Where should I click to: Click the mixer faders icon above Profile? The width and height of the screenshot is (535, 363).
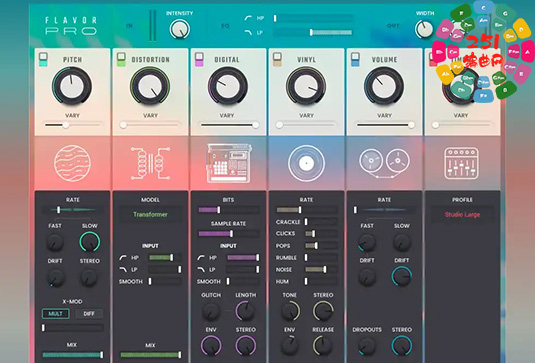(x=461, y=163)
